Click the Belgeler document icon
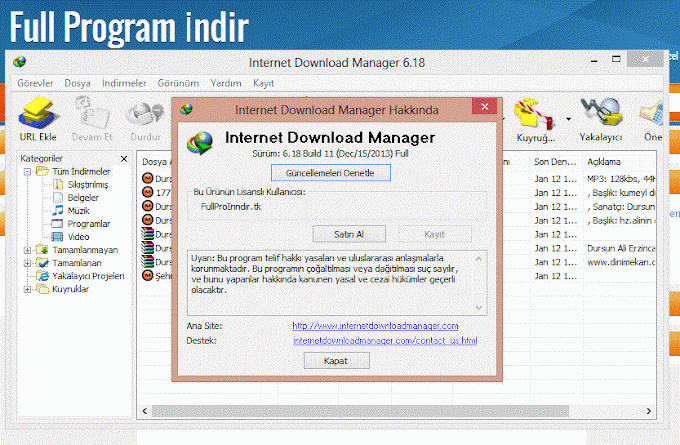Screen dimensions: 680x445 click(57, 198)
